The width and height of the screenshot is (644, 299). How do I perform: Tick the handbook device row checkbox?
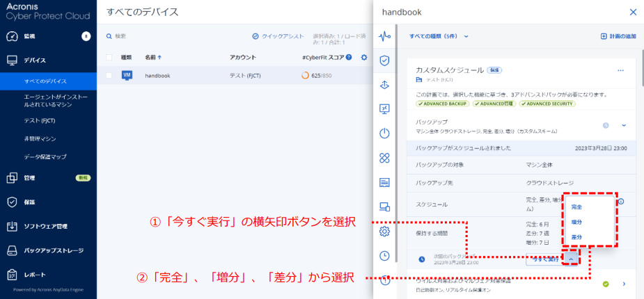click(109, 75)
